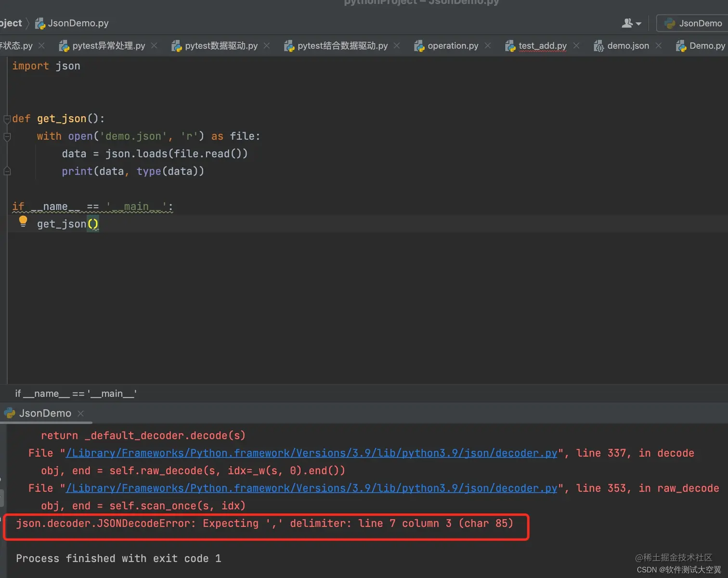
Task: Close the demo.json tab
Action: pos(658,46)
